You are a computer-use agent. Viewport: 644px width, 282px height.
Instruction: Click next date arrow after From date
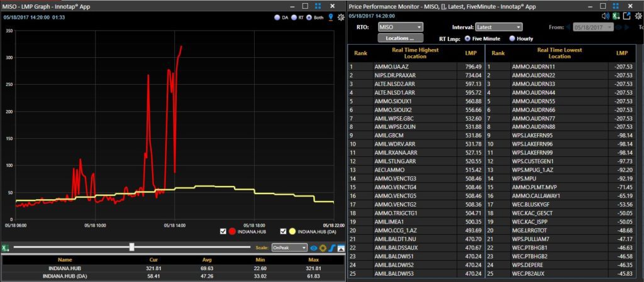point(627,27)
